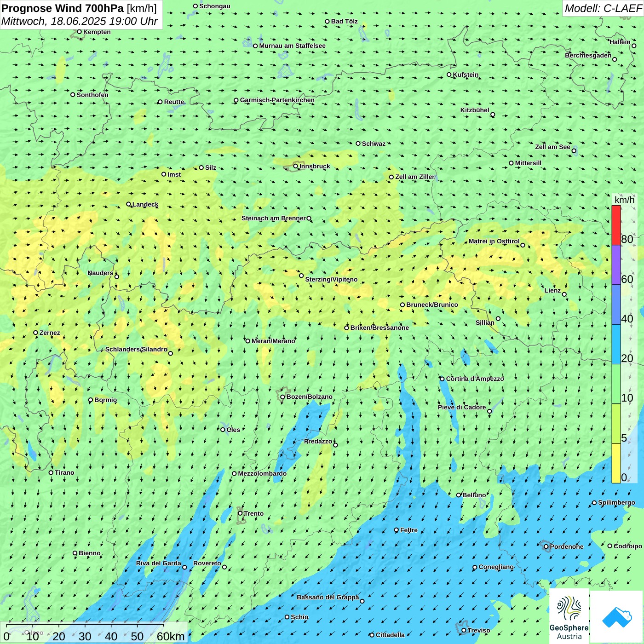This screenshot has width=644, height=644.
Task: Click the Belluno location dot
Action: [459, 495]
